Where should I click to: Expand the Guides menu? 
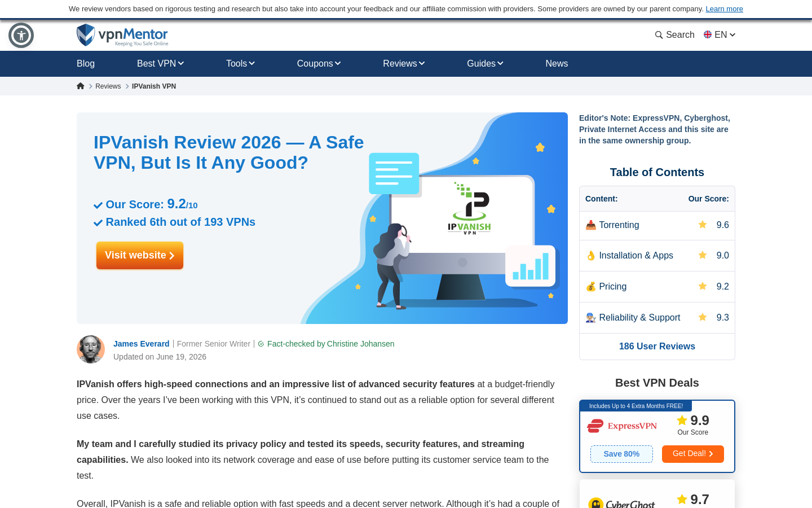click(485, 64)
